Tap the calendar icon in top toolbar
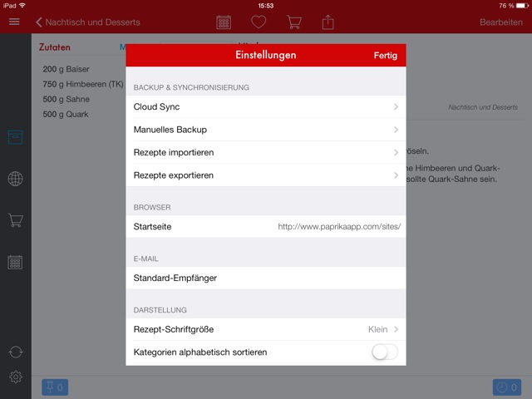 [x=224, y=22]
